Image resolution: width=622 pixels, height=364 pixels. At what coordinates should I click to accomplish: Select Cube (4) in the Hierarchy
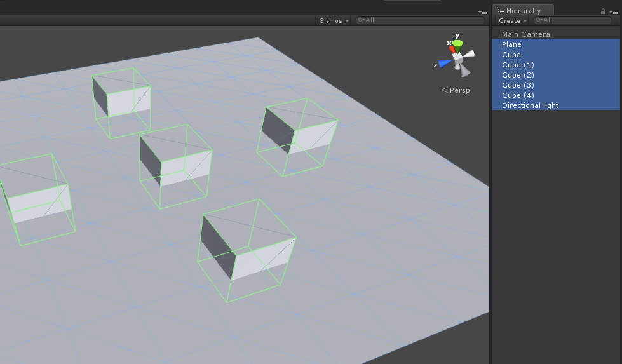556,95
